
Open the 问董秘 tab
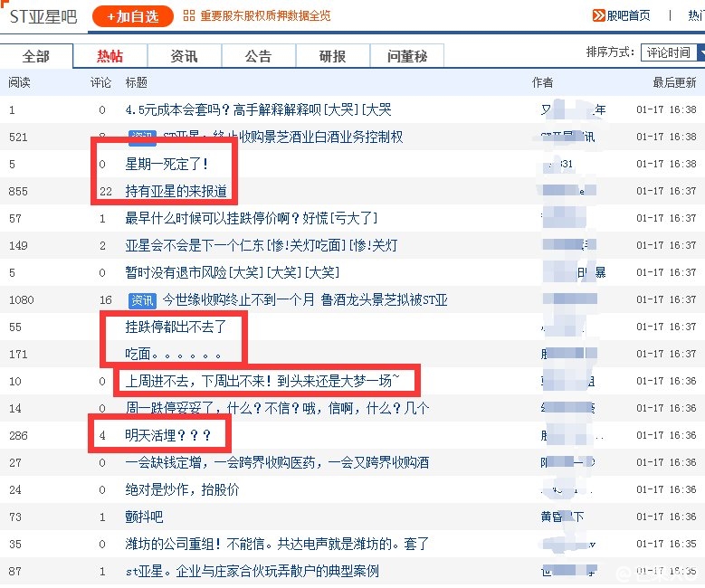(407, 56)
